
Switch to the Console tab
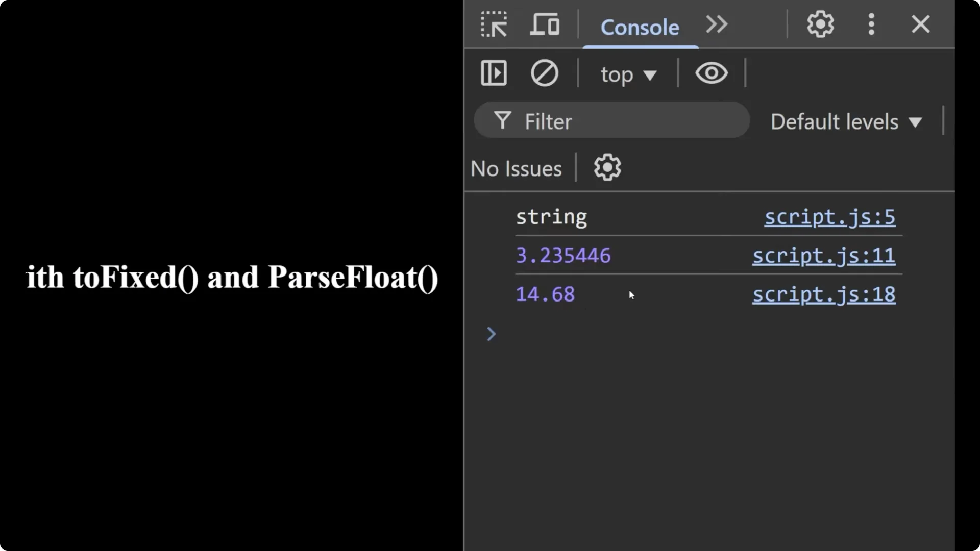(640, 27)
